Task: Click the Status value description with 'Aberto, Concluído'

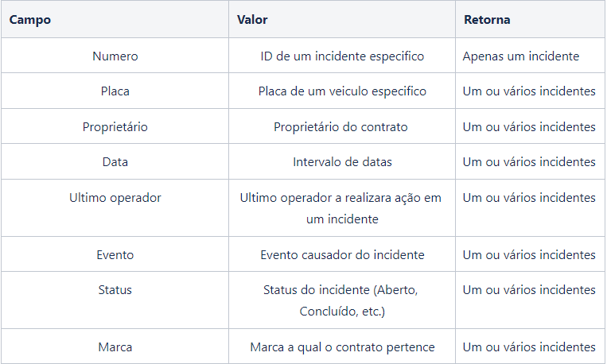Action: (342, 300)
